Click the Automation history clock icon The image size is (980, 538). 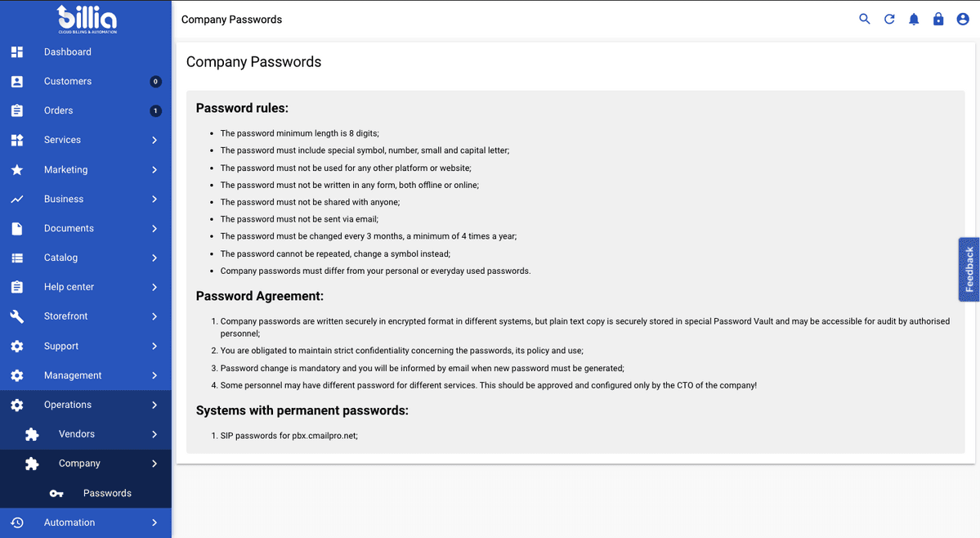[x=17, y=522]
